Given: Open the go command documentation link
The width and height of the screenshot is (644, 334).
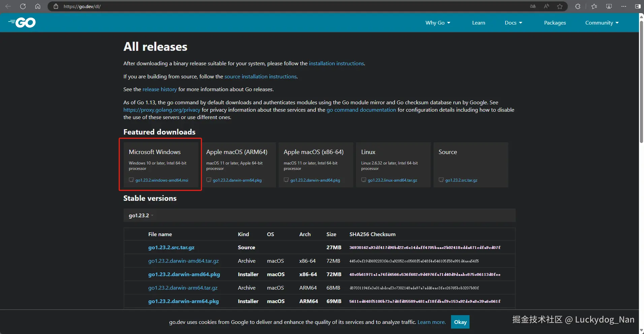Looking at the screenshot, I should click(361, 110).
